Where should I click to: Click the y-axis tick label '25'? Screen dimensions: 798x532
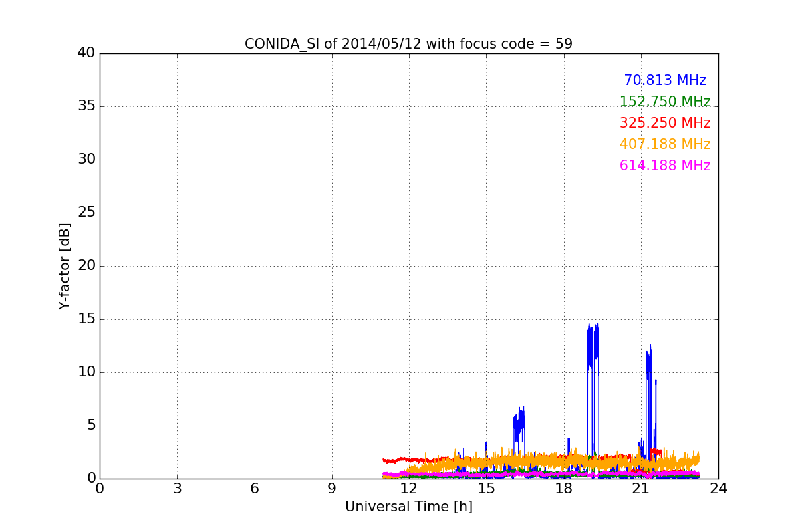[x=86, y=213]
